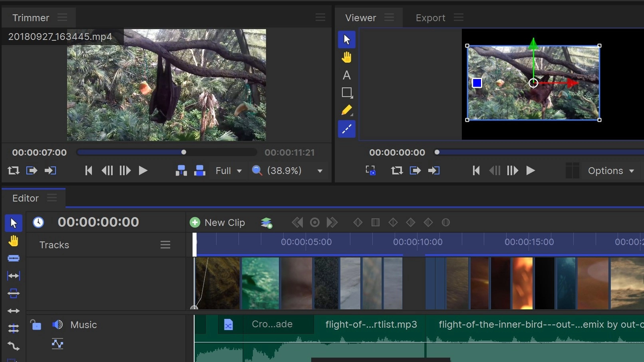
Task: Select the arrow selection tool in Viewer
Action: pyautogui.click(x=347, y=40)
